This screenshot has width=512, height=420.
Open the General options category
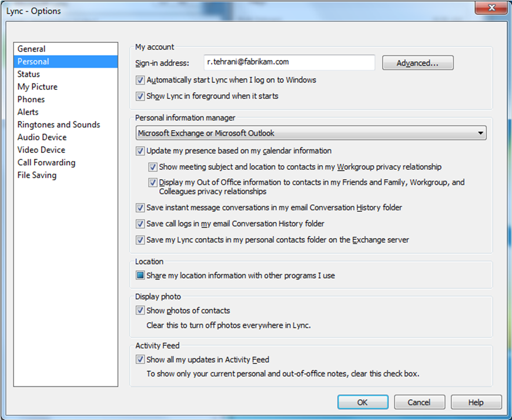pos(32,49)
